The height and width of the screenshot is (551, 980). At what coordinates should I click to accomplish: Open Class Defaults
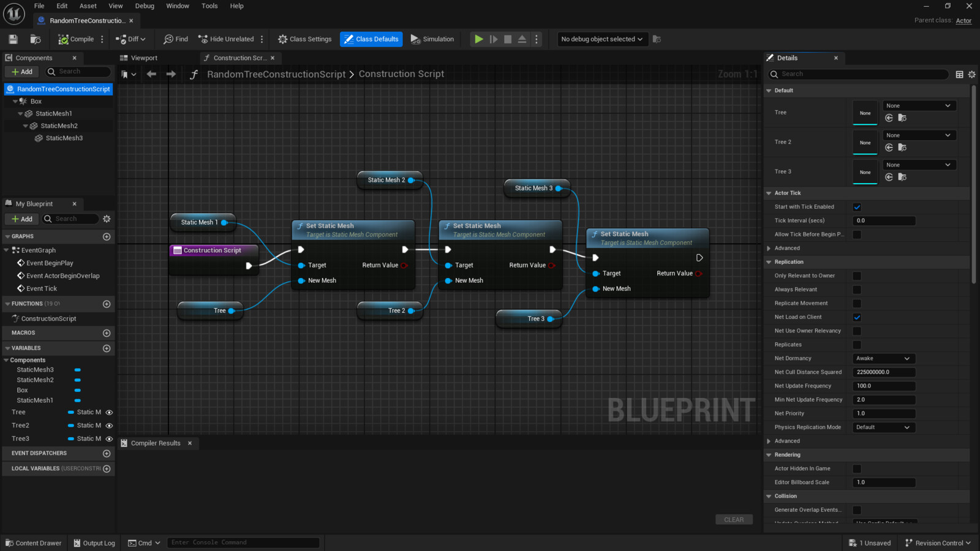371,39
